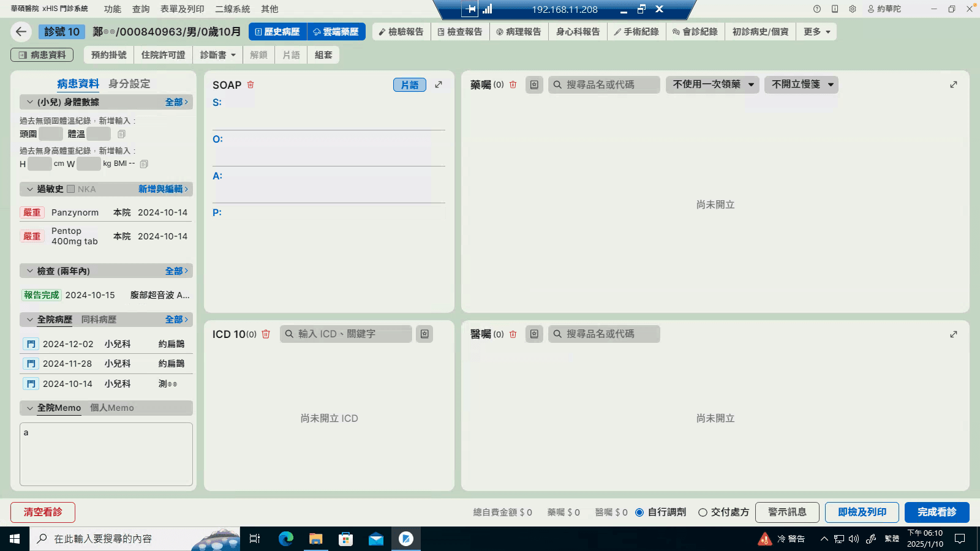Open the 功能 menu
Screen dimensions: 980x551
(x=112, y=9)
